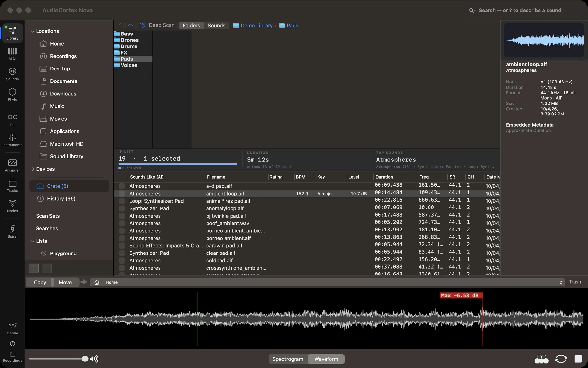Click the green playhead marker in waveform
This screenshot has height=368, width=588.
(197, 319)
